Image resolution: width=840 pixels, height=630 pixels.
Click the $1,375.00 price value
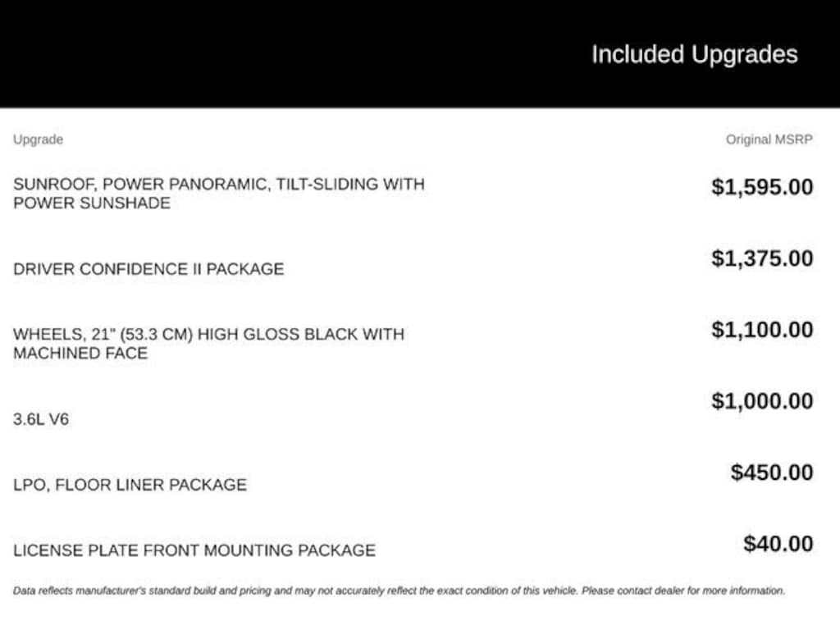(x=762, y=258)
